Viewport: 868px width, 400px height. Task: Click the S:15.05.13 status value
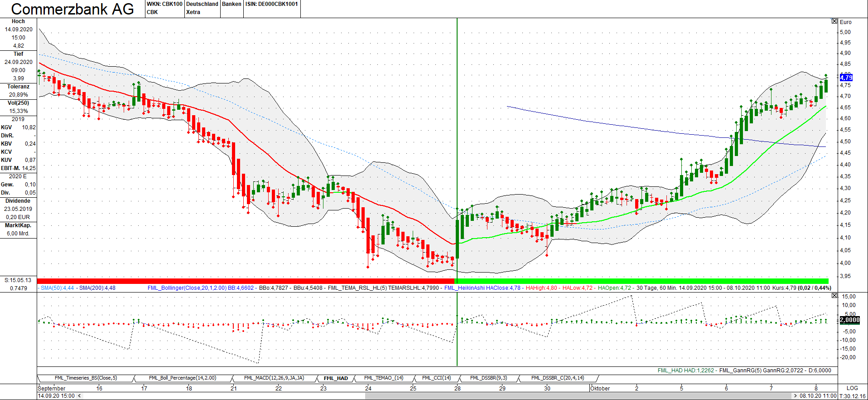18,280
